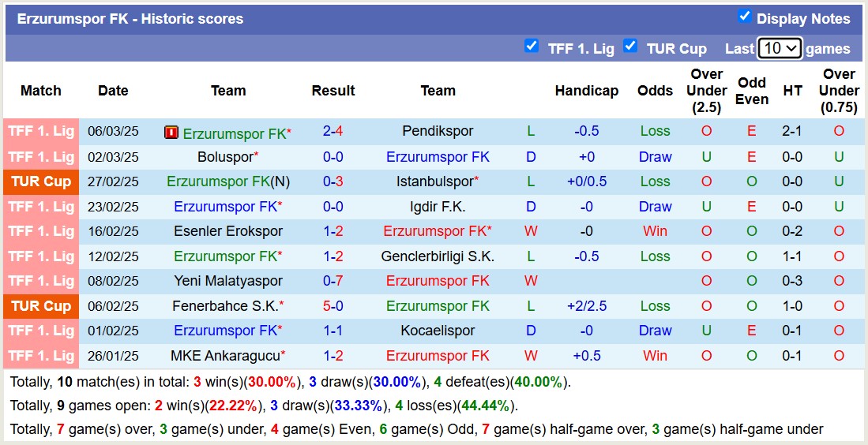The image size is (868, 445).
Task: Click the Over Under (2.5) column header
Action: (706, 91)
